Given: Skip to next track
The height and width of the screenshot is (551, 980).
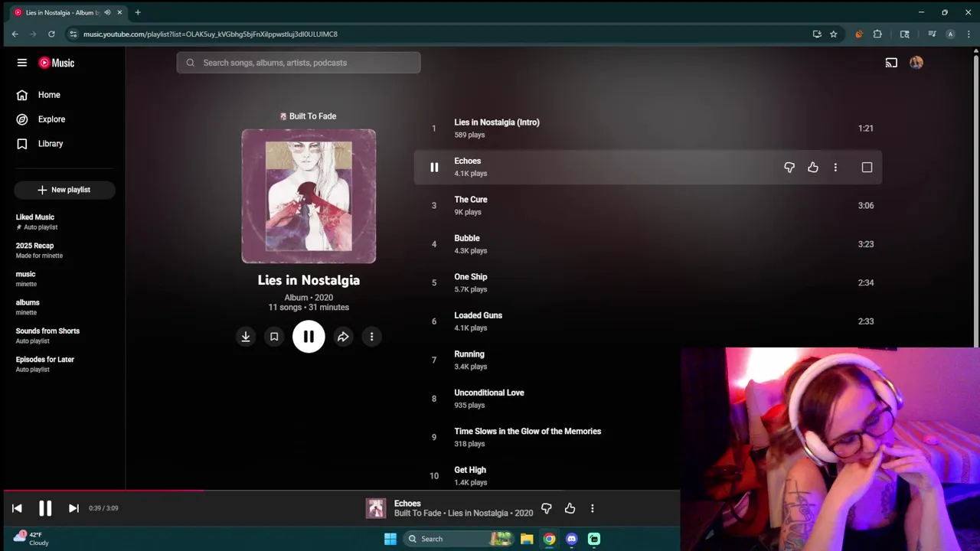Looking at the screenshot, I should tap(73, 508).
